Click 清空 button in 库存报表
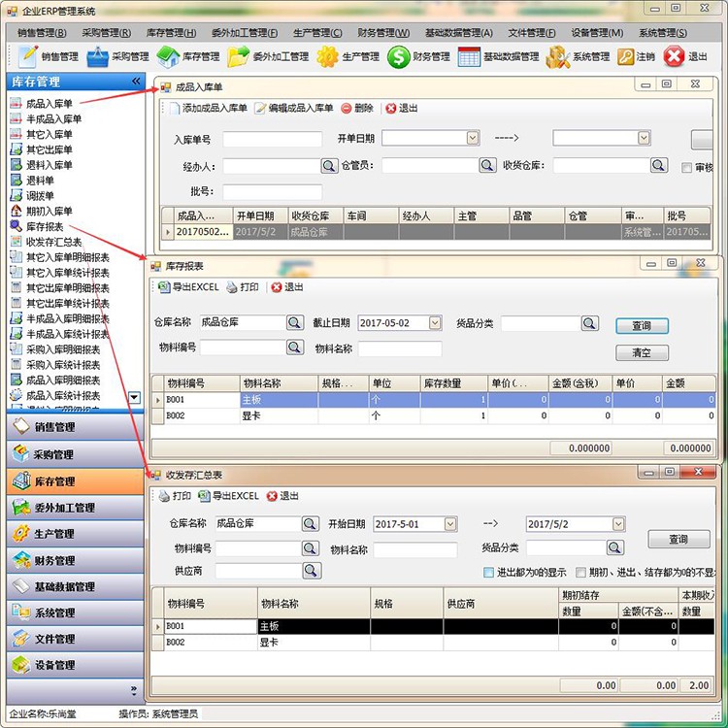Screen dimensions: 728x728 click(x=643, y=353)
